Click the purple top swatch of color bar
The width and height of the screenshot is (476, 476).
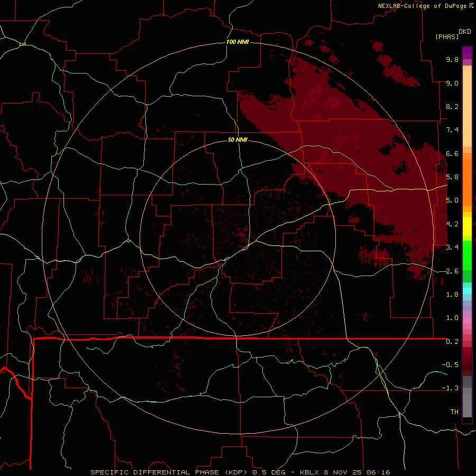click(x=467, y=53)
